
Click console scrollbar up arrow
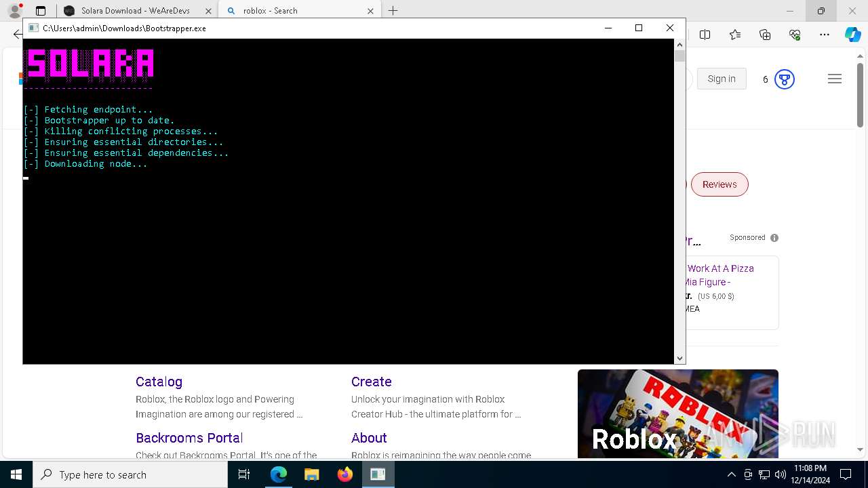[679, 45]
